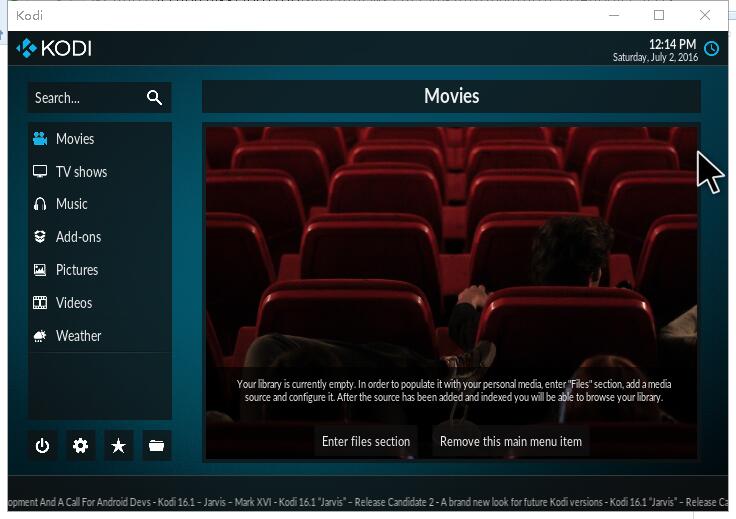Select Pictures in the sidebar menu
Image resolution: width=736 pixels, height=519 pixels.
(76, 270)
